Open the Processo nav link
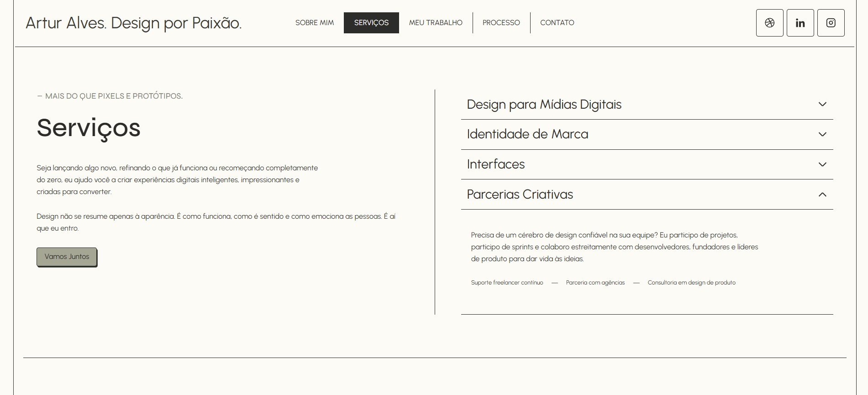This screenshot has height=395, width=868. click(501, 23)
